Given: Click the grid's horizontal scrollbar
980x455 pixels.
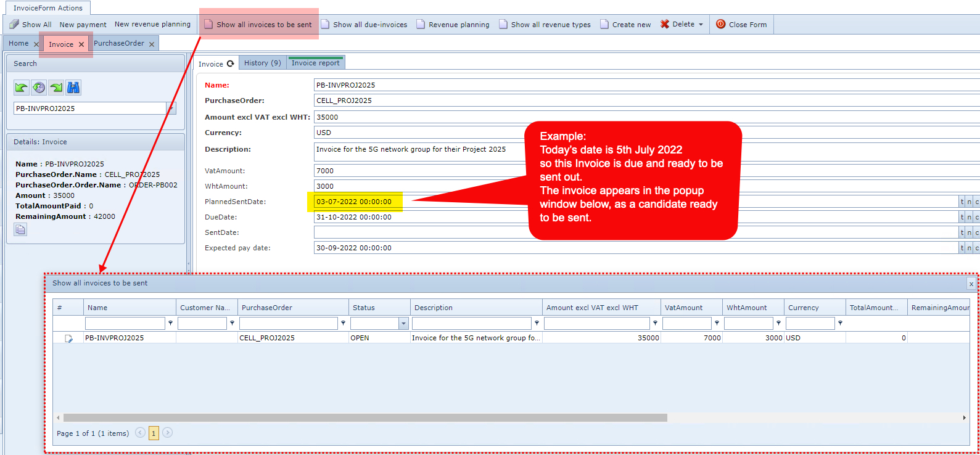Looking at the screenshot, I should point(365,418).
